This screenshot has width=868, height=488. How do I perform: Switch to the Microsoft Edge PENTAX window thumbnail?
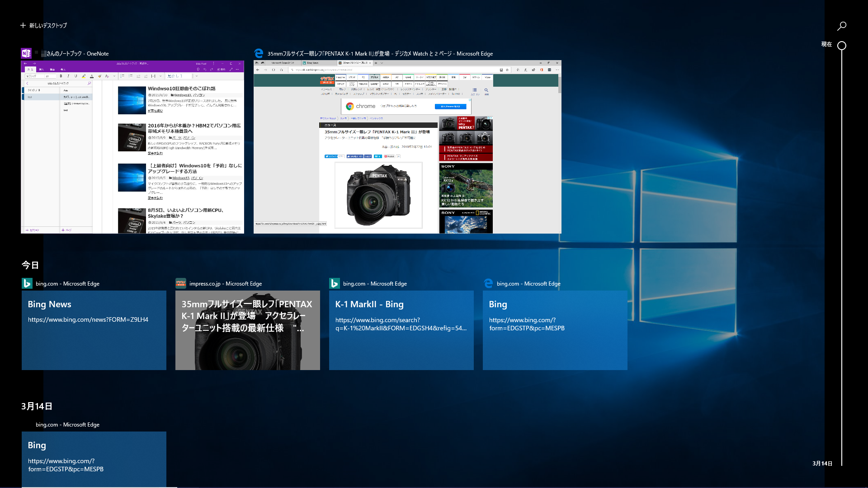[407, 147]
